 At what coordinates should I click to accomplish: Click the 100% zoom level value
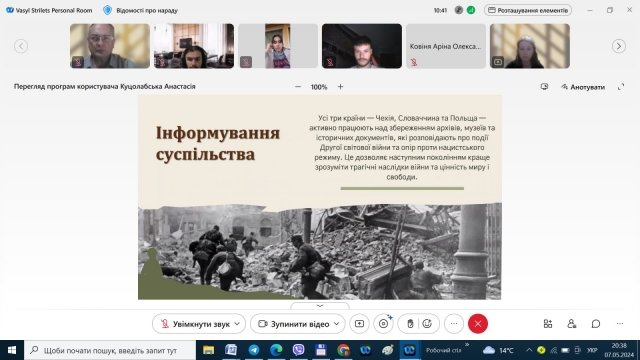319,87
